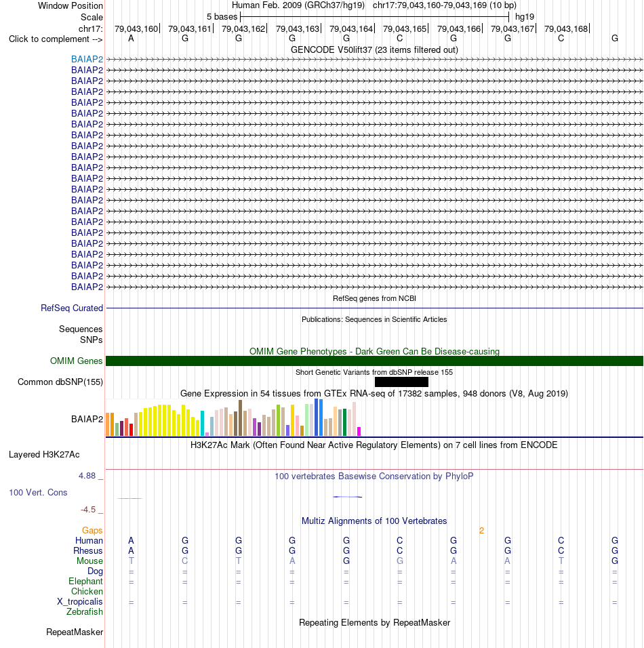The image size is (644, 648).
Task: Click the RefSeq Curated intron line
Action: [x=374, y=308]
